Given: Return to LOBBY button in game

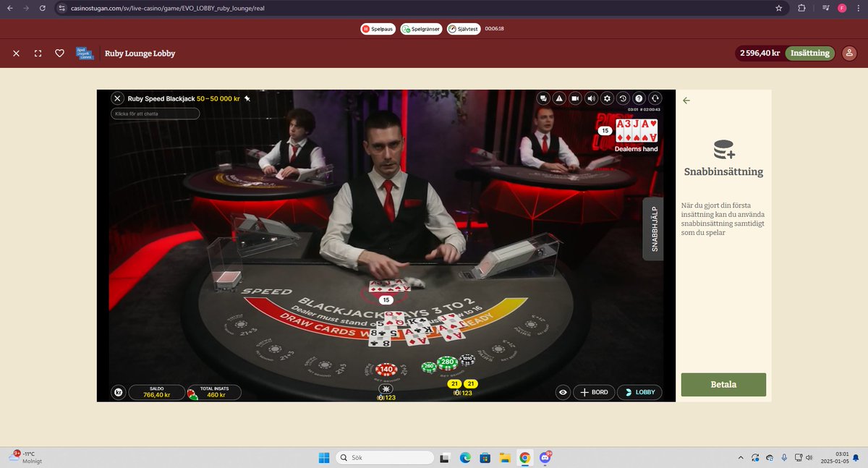Looking at the screenshot, I should pos(639,392).
